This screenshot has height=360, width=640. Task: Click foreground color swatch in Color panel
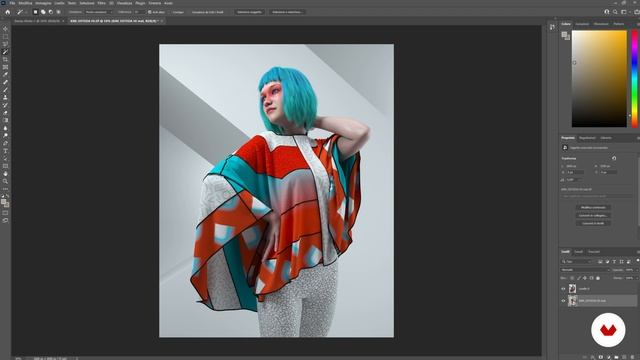564,35
